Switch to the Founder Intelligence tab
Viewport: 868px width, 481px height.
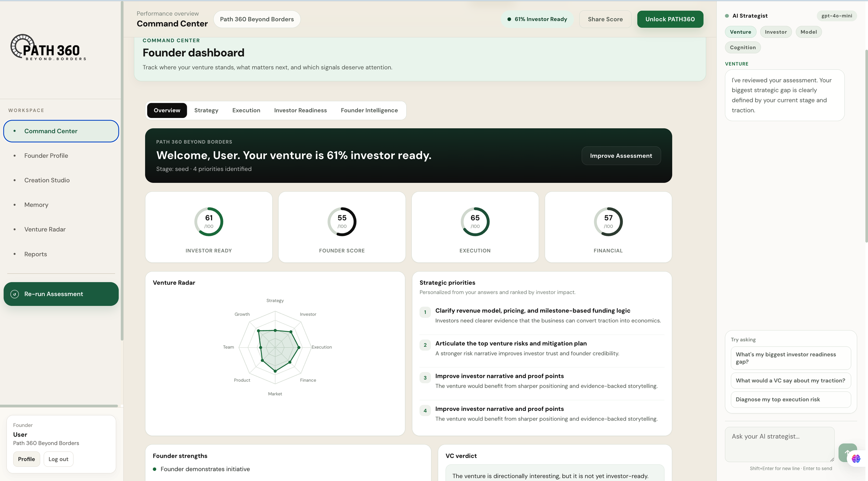click(369, 110)
